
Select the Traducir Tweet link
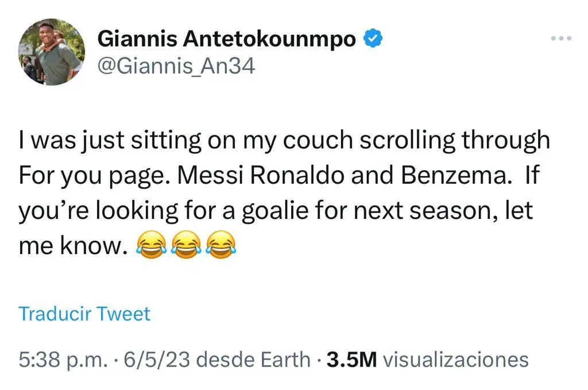click(x=84, y=314)
